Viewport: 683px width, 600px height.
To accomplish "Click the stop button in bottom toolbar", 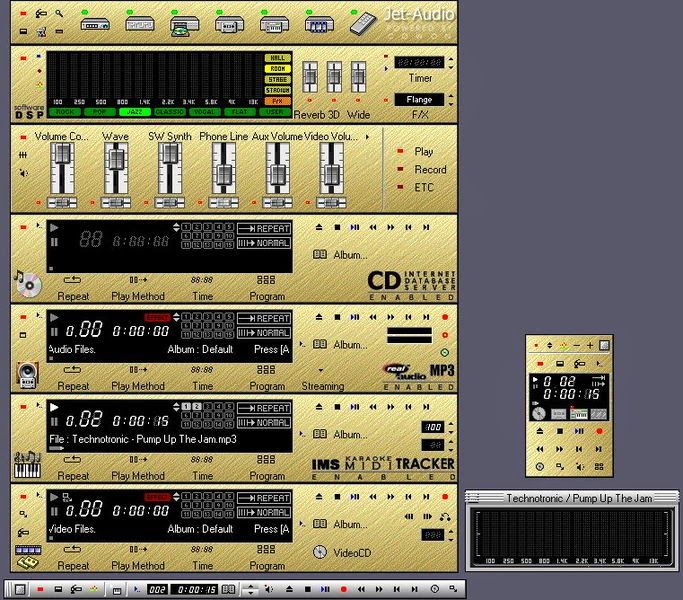I will (x=308, y=589).
